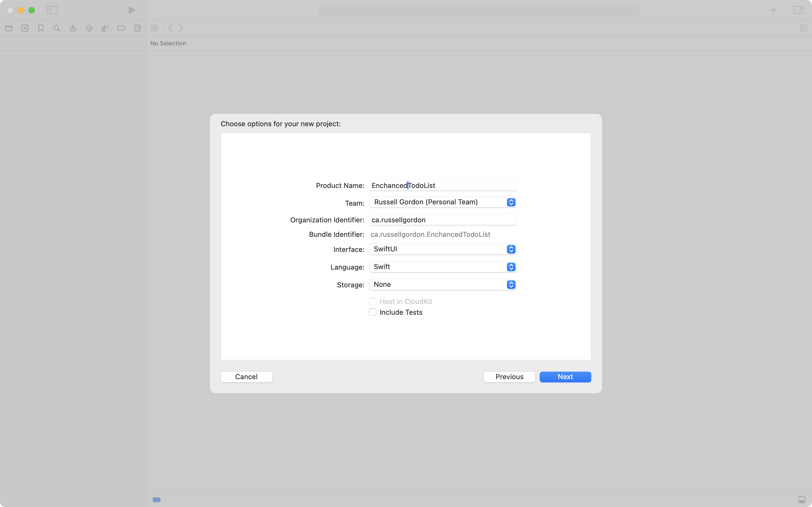This screenshot has height=507, width=812.
Task: Open the Interface dropdown showing SwiftUI
Action: coord(443,249)
